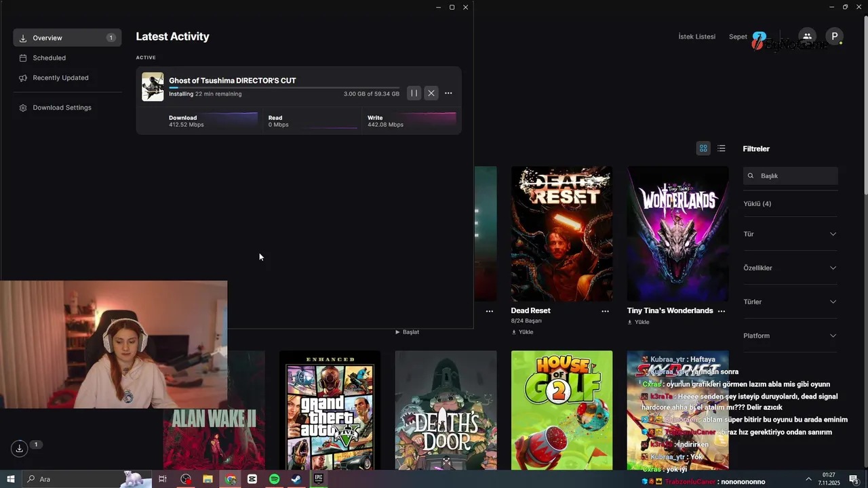Expand the Tür filter
The width and height of the screenshot is (868, 488).
[790, 234]
